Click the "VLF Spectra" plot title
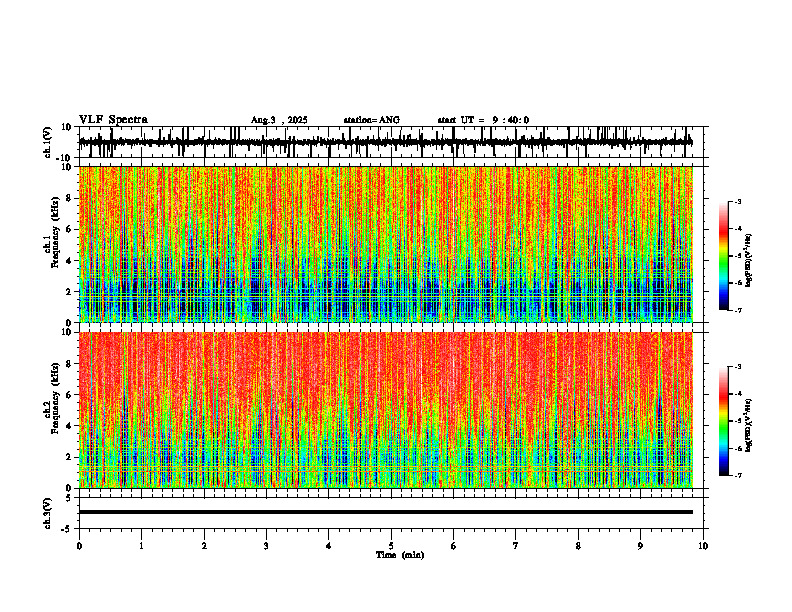This screenshot has width=792, height=612. click(x=113, y=120)
